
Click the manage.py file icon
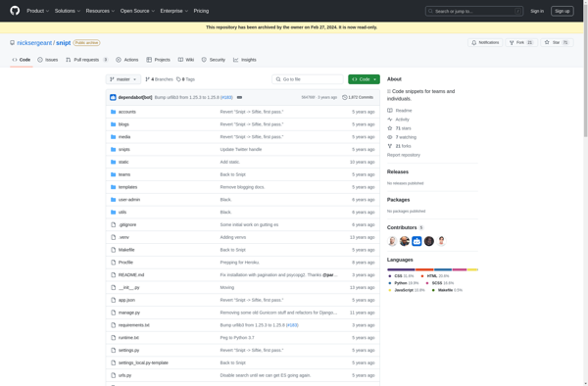point(114,313)
